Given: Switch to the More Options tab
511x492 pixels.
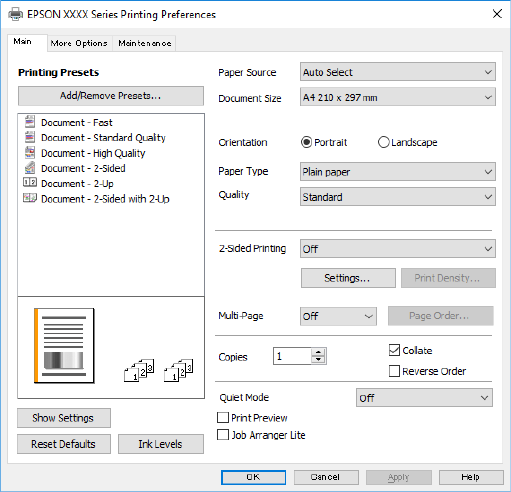Looking at the screenshot, I should tap(79, 43).
